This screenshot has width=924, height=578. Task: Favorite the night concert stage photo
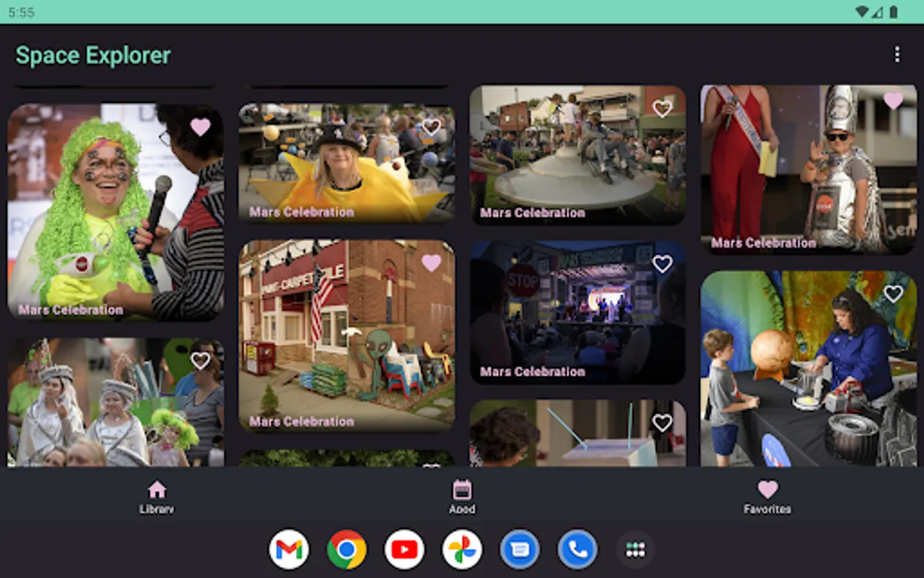click(x=662, y=263)
